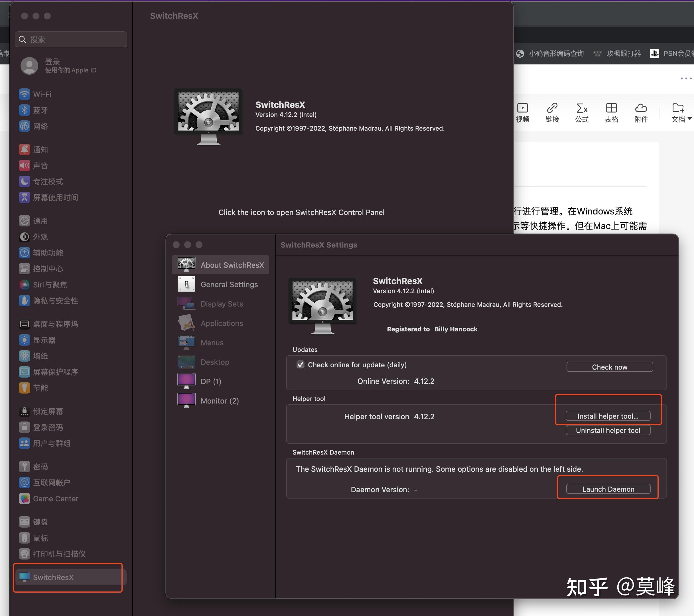694x616 pixels.
Task: Launch the SwitchResX Daemon
Action: pyautogui.click(x=608, y=489)
